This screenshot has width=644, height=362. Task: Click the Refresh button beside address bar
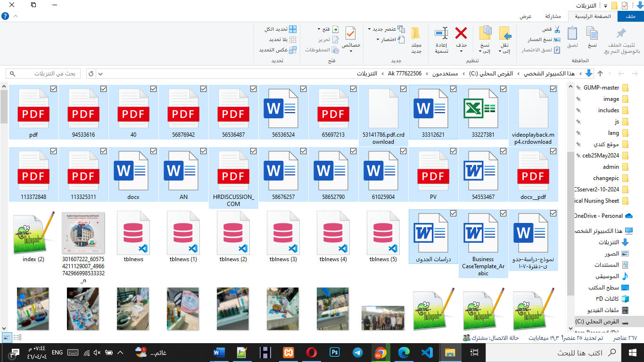pyautogui.click(x=91, y=74)
